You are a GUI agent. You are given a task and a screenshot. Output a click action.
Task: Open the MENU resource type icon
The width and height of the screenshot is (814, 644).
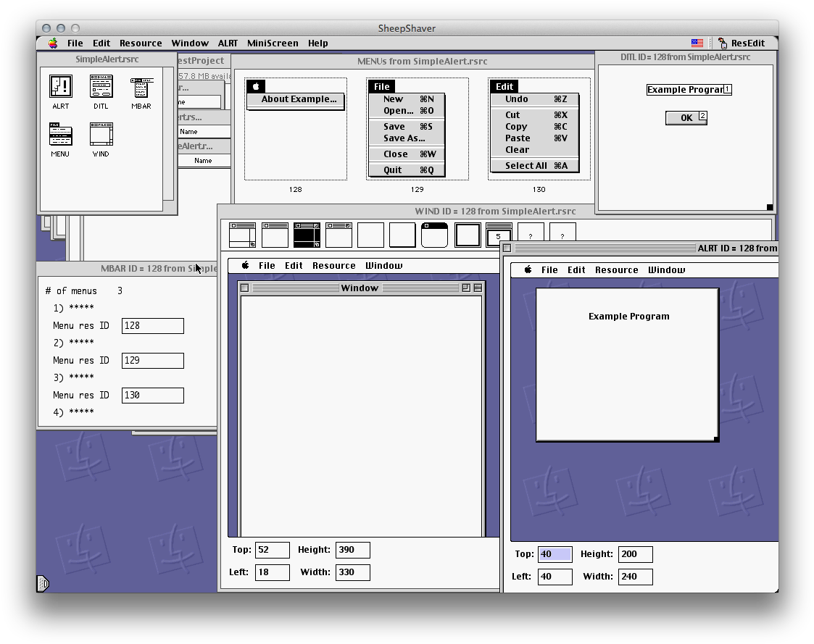(60, 135)
